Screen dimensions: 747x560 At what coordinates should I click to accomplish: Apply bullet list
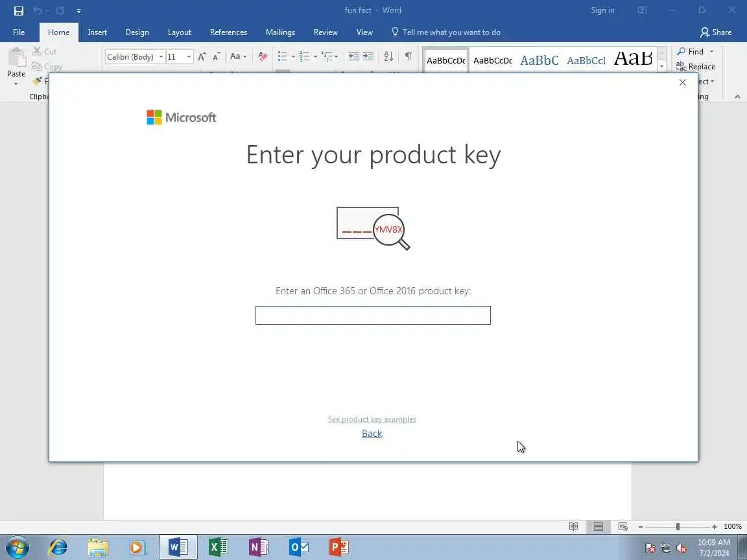(283, 56)
